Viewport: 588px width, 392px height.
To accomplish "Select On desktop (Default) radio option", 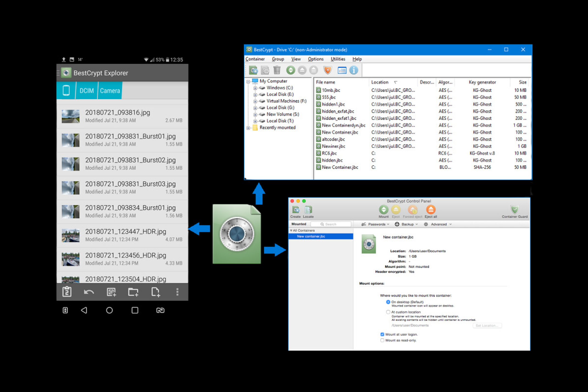I will 388,302.
